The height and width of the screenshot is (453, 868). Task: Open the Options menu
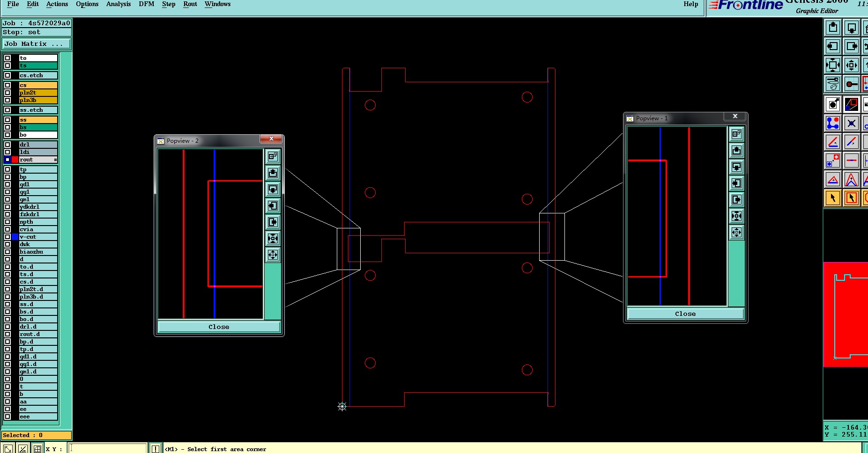pyautogui.click(x=87, y=4)
